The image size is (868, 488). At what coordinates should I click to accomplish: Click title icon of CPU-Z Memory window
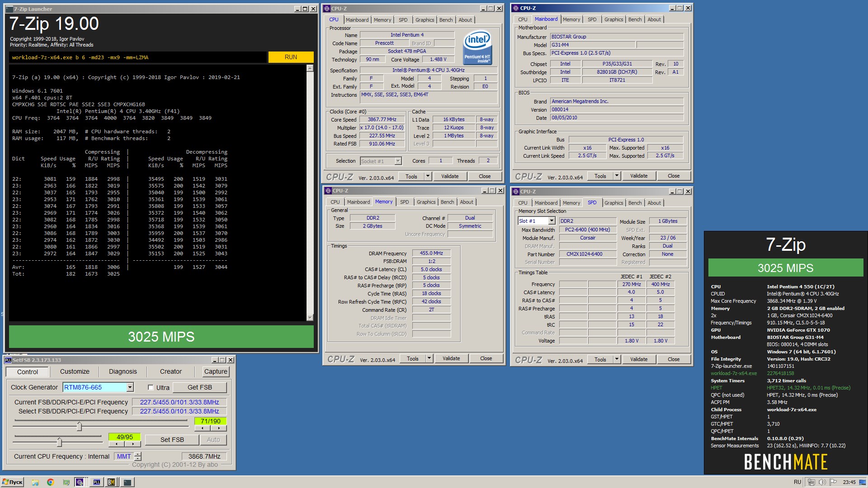coord(328,191)
